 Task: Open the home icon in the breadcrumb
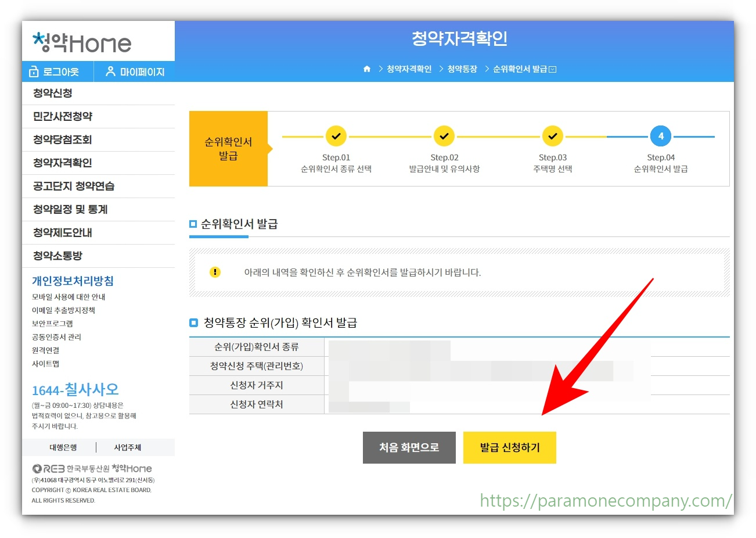367,69
